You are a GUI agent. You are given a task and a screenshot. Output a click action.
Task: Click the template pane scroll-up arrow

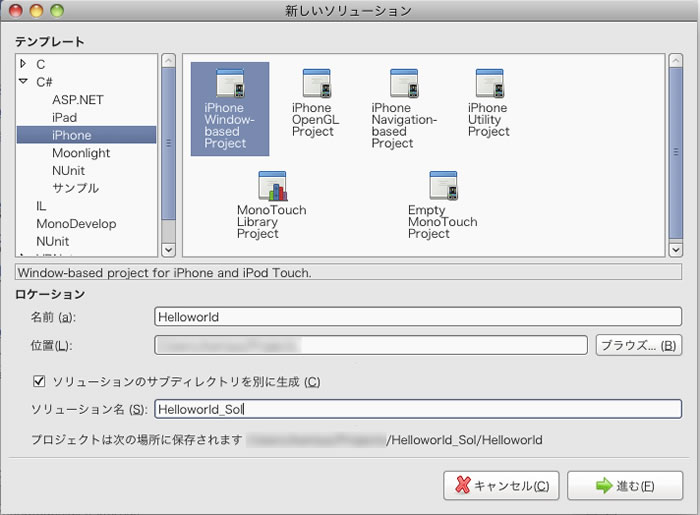tap(675, 61)
